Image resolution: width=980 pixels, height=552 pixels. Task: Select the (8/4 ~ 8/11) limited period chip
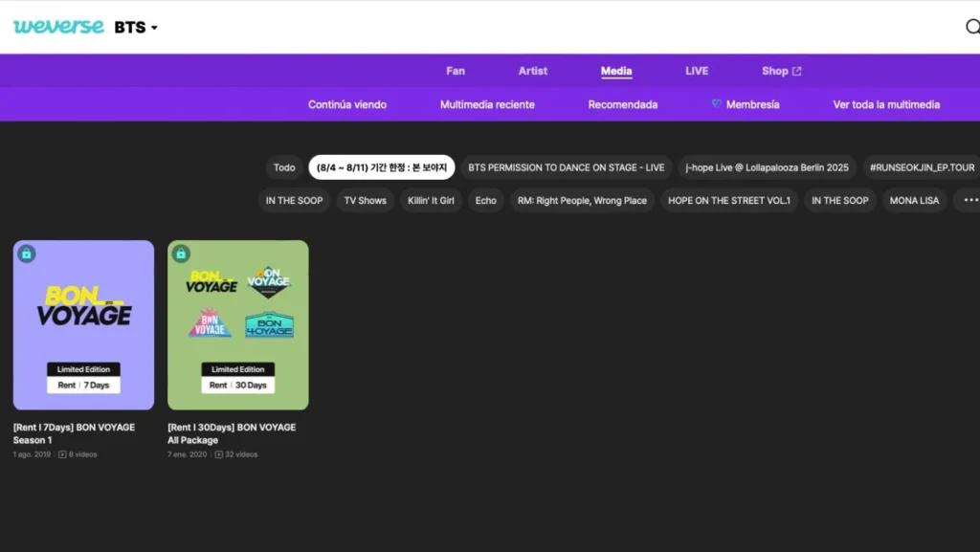pos(382,167)
